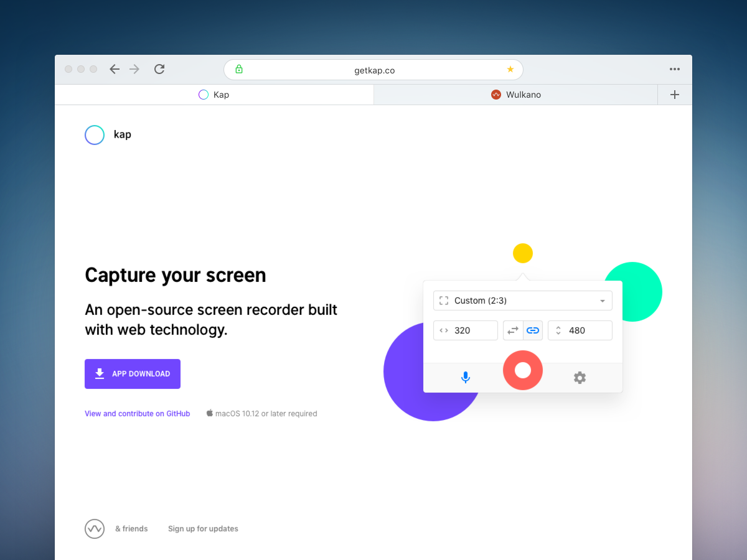The image size is (747, 560).
Task: Click the crop frame icon in aspect dropdown
Action: point(444,301)
